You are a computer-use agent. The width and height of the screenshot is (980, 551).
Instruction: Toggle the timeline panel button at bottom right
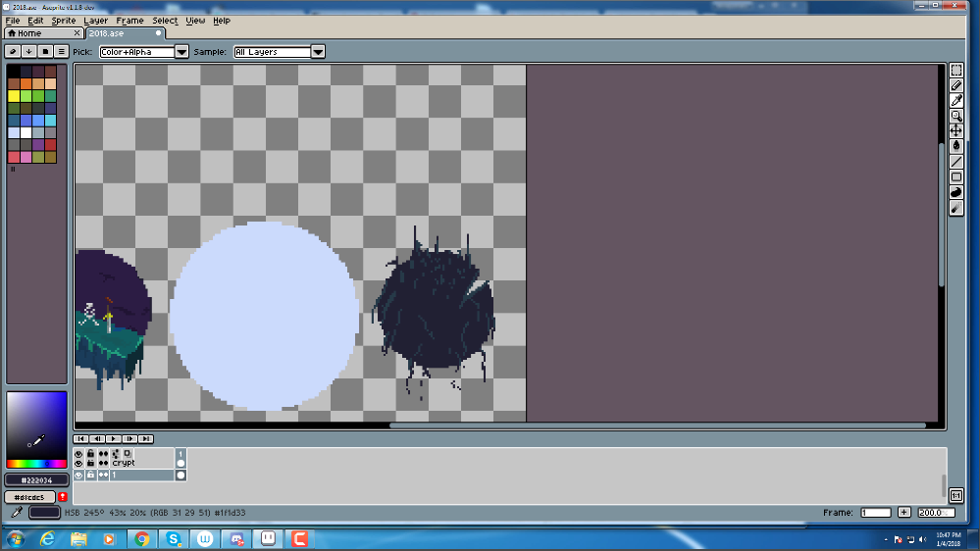956,495
